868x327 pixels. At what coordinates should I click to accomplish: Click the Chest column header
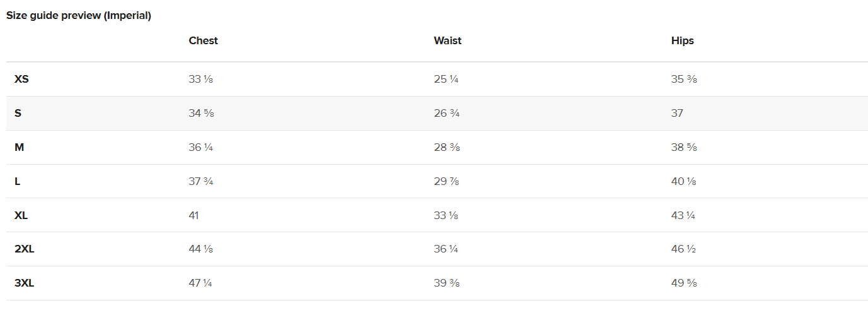pos(203,40)
